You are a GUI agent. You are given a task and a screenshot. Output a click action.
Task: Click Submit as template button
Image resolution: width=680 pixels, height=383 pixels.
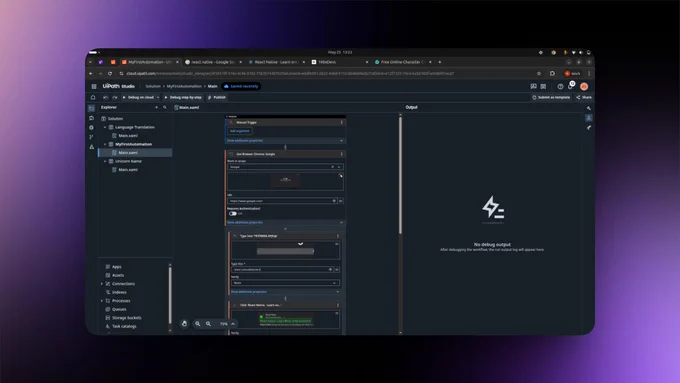click(x=551, y=97)
